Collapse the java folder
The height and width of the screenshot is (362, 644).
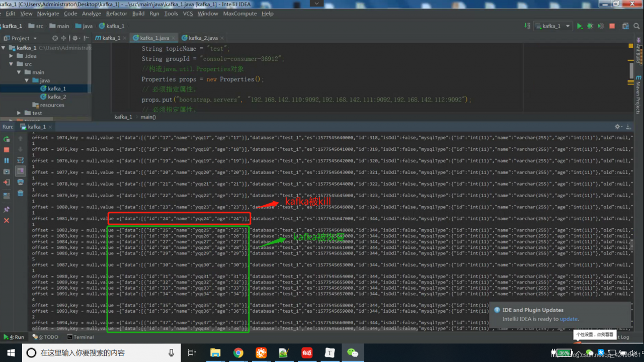pyautogui.click(x=27, y=80)
